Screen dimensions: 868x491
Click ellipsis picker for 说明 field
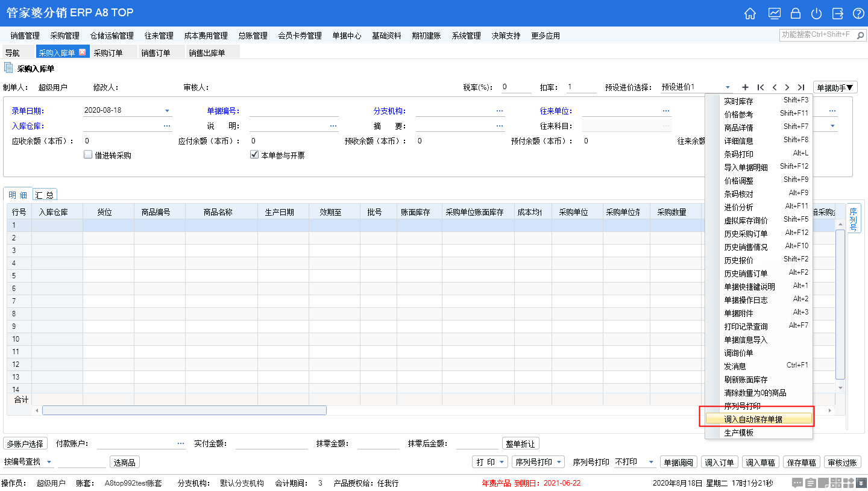pyautogui.click(x=333, y=126)
